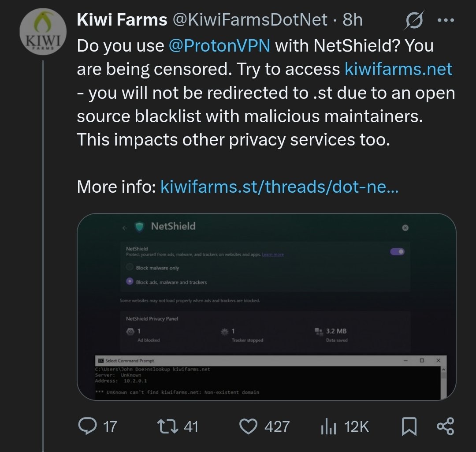The width and height of the screenshot is (476, 452).
Task: Open the kiwifarms.net link
Action: (x=398, y=69)
